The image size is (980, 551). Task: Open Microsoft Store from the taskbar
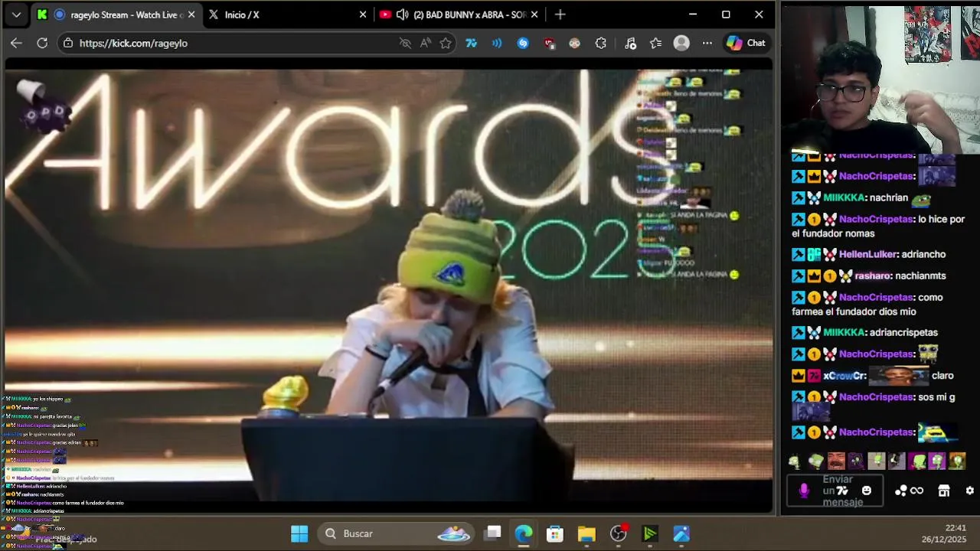[555, 533]
